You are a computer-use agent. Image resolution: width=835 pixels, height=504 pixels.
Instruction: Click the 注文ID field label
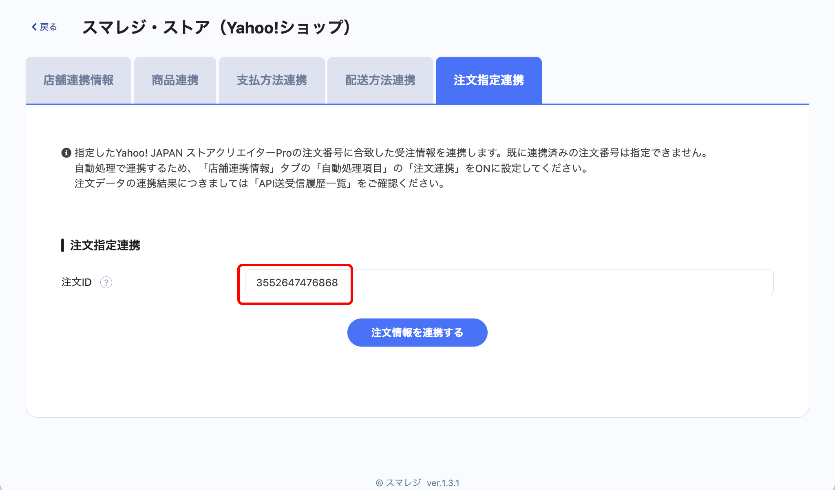click(x=76, y=282)
